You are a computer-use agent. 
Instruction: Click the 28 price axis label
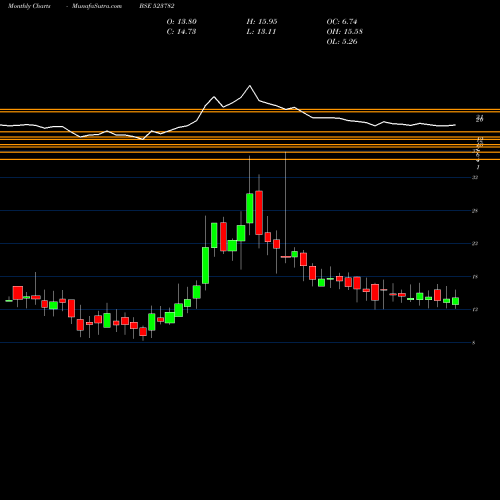pos(475,211)
